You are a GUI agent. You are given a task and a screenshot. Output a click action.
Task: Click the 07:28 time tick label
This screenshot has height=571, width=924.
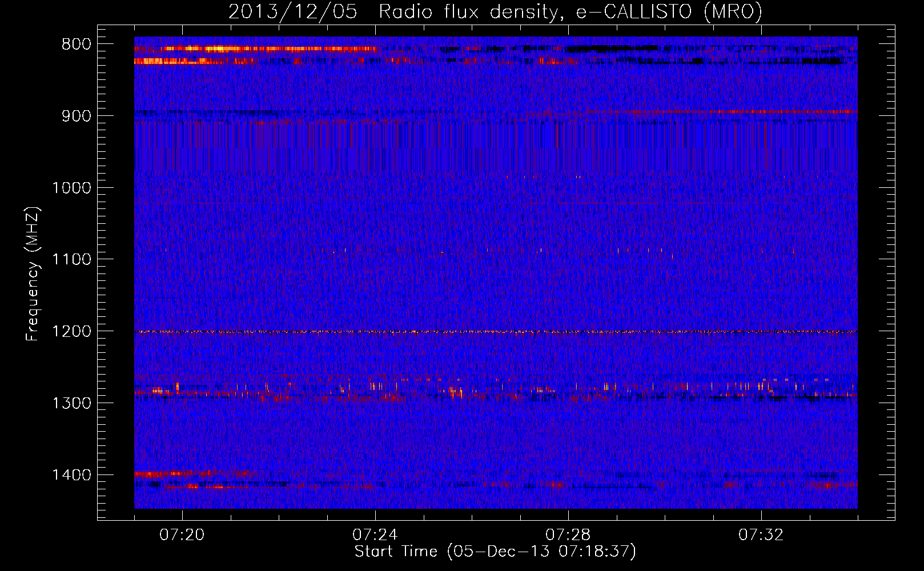(568, 535)
